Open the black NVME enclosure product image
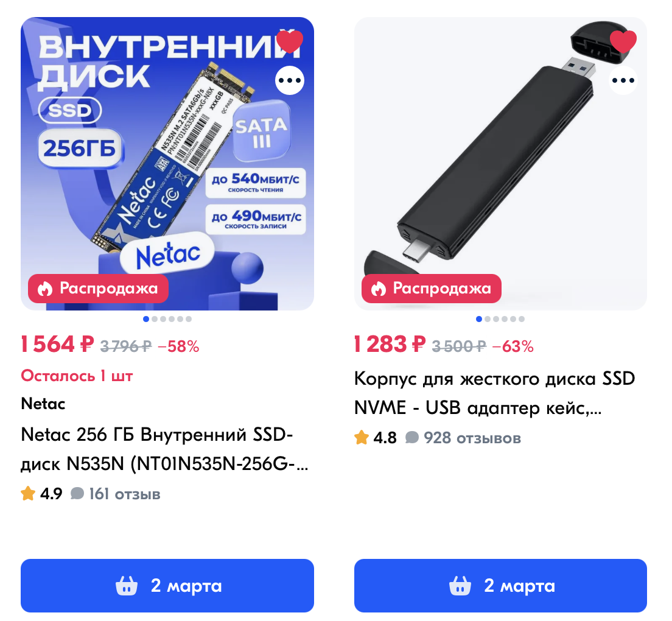Viewport: 672px width, 621px height. pyautogui.click(x=500, y=164)
